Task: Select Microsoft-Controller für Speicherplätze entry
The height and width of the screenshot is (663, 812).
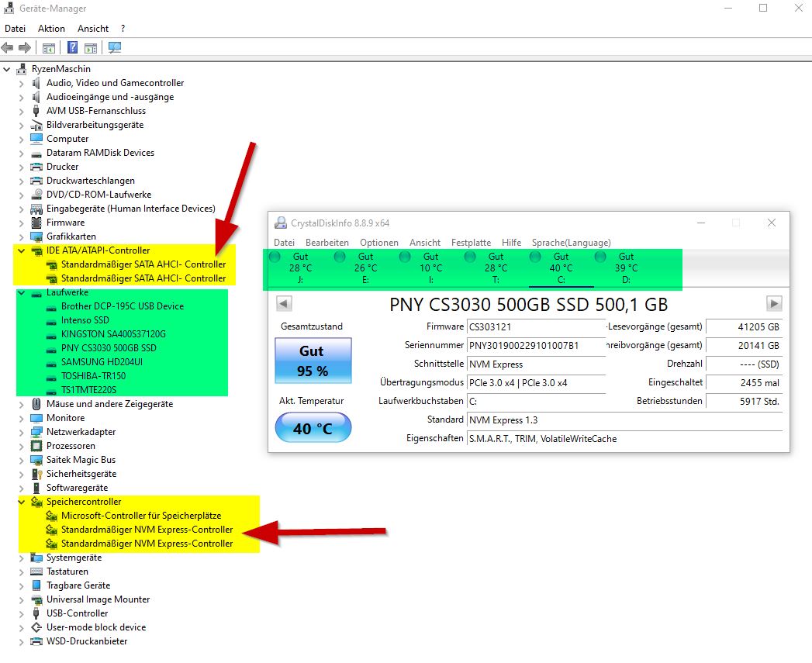Action: pyautogui.click(x=141, y=516)
